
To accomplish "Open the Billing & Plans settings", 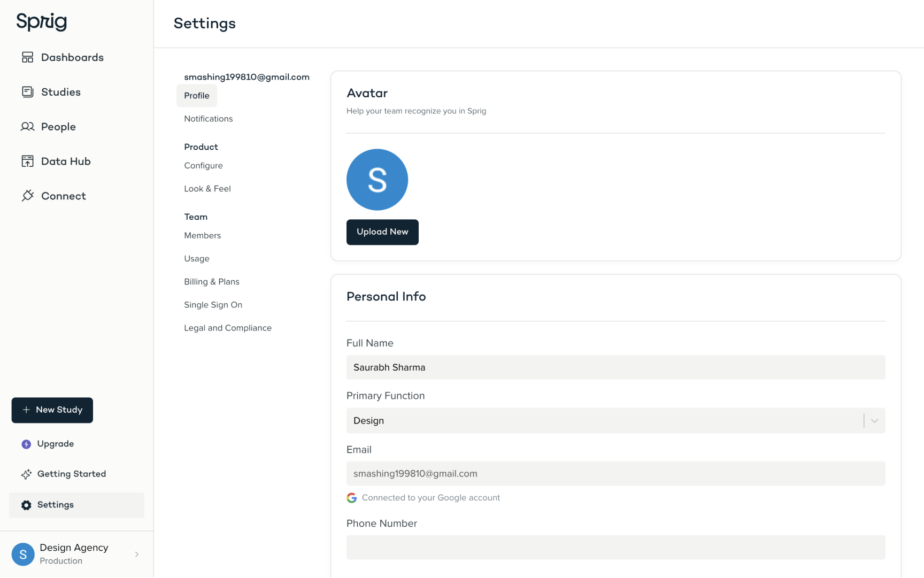I will pyautogui.click(x=211, y=282).
